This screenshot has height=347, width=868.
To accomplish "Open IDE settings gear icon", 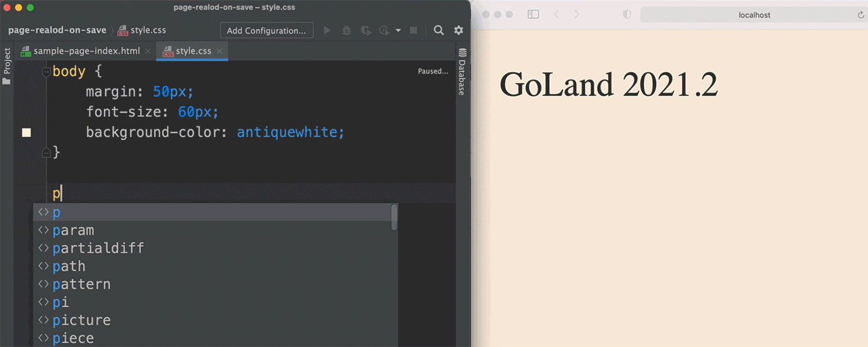I will click(x=458, y=31).
